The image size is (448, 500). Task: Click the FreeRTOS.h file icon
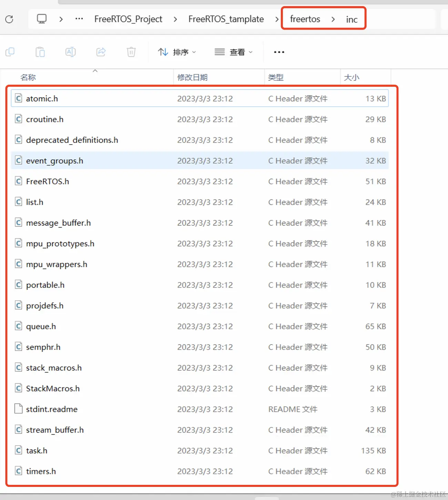coord(19,181)
